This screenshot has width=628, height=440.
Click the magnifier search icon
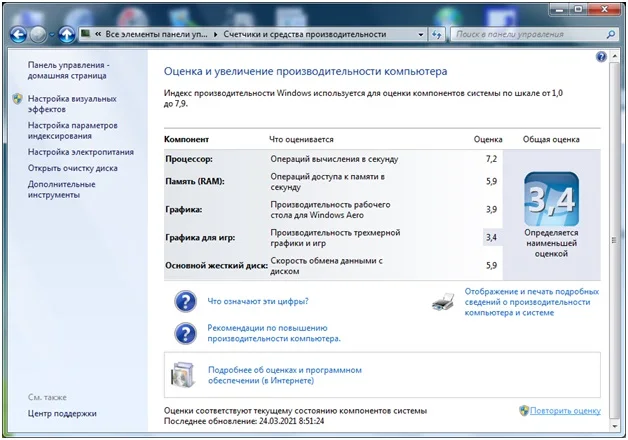(x=610, y=34)
